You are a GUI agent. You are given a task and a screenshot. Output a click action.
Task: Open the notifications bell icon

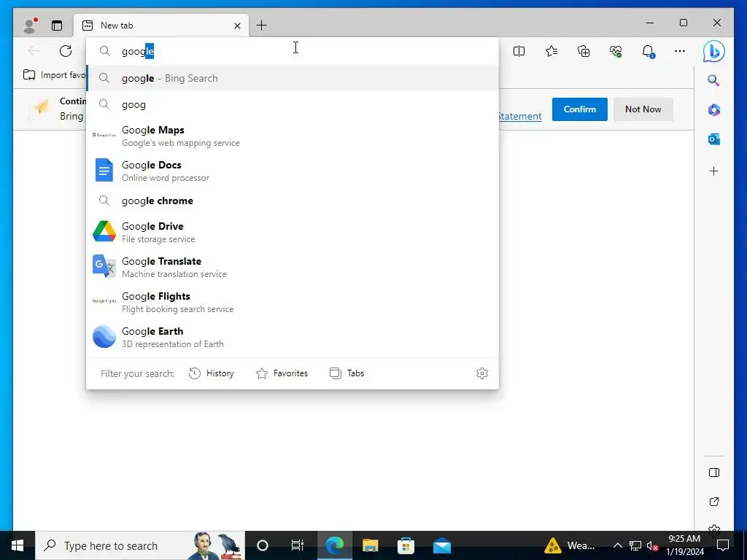[x=648, y=51]
